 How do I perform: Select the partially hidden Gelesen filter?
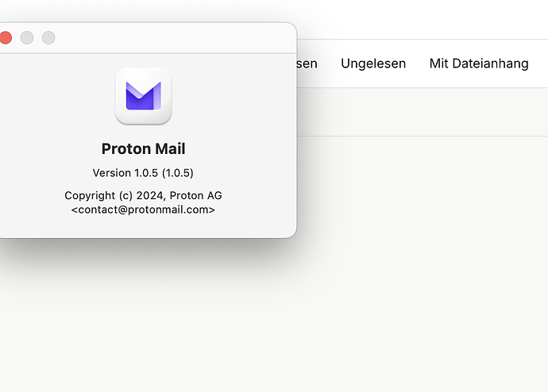pyautogui.click(x=307, y=63)
